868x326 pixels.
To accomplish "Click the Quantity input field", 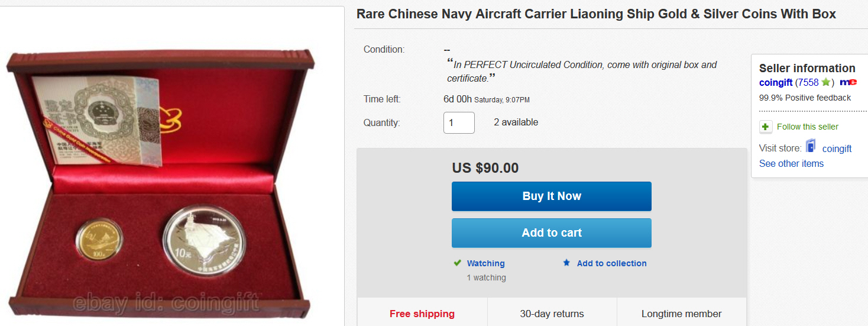I will pyautogui.click(x=459, y=122).
